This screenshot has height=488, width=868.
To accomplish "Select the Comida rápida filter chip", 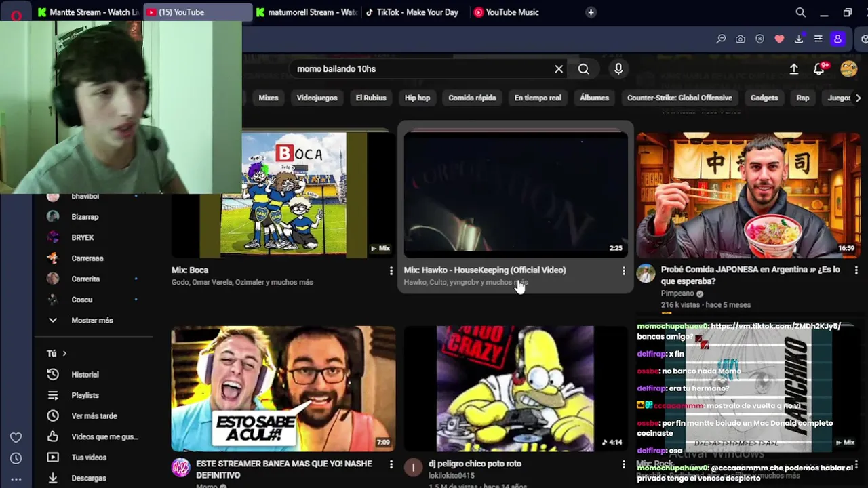I will (x=472, y=98).
